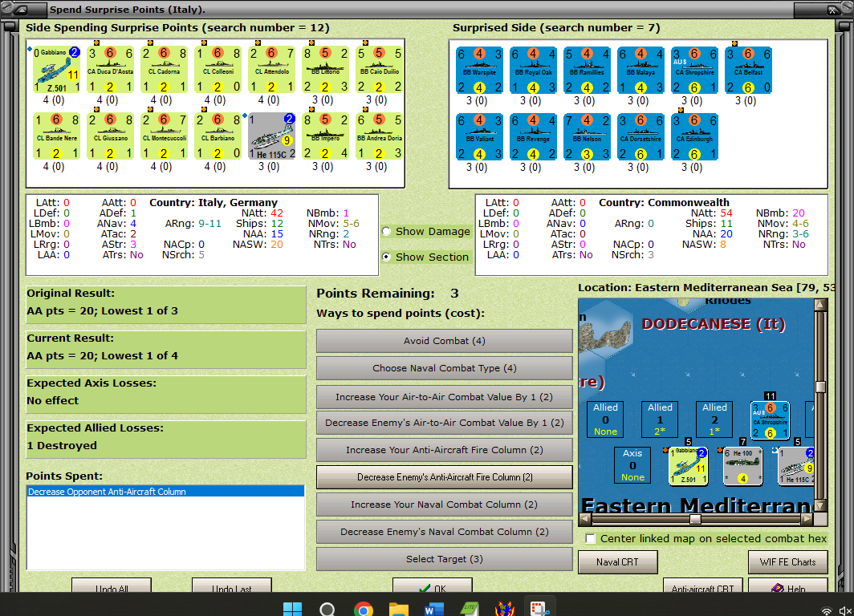The image size is (854, 616).
Task: Open Google Chrome from the taskbar
Action: point(364,609)
